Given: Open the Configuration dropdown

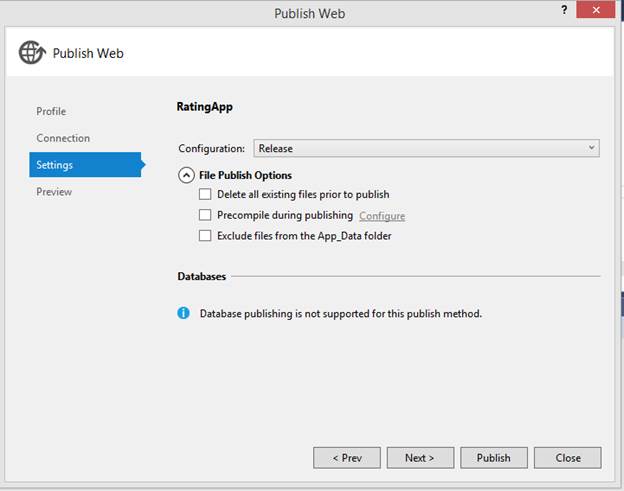Looking at the screenshot, I should coord(426,148).
